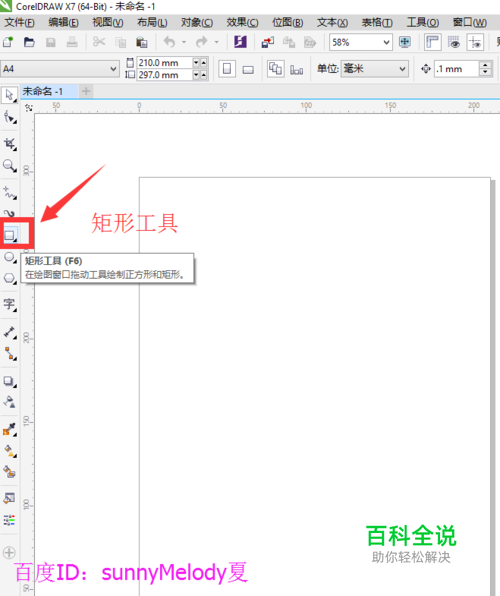Select the Polygon tool
The width and height of the screenshot is (500, 596).
[10, 278]
